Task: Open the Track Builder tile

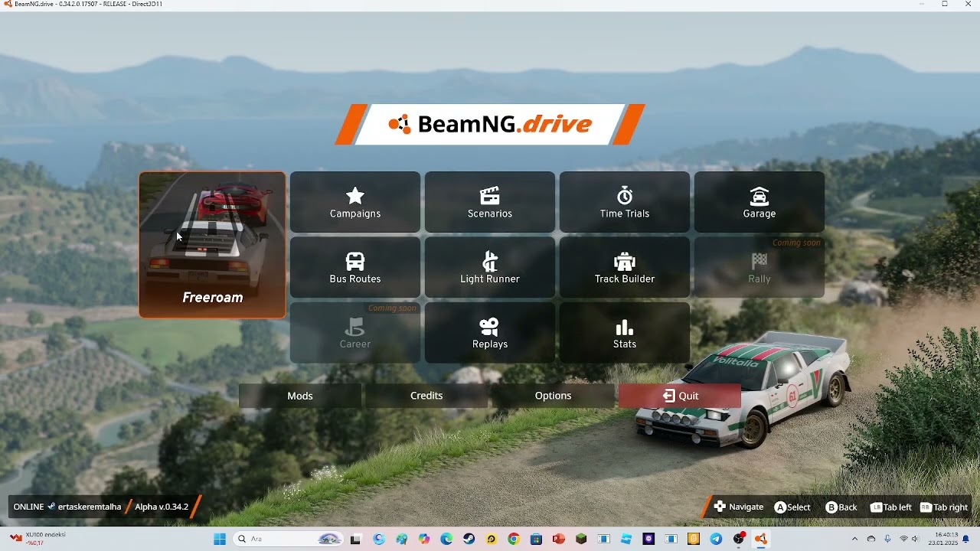Action: point(625,267)
